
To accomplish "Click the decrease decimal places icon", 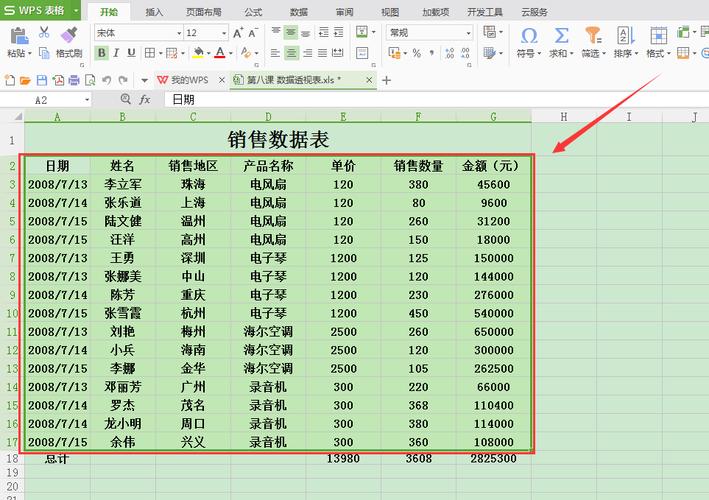I will coord(465,53).
